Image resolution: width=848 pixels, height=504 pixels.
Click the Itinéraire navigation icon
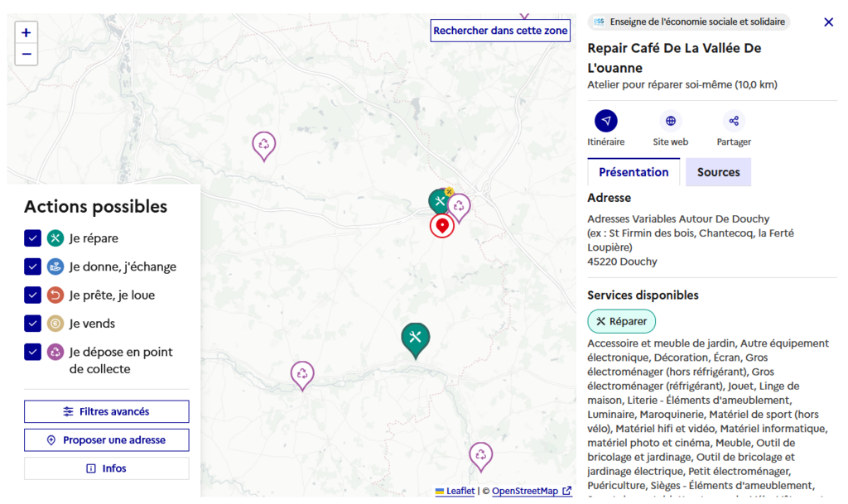pos(605,121)
